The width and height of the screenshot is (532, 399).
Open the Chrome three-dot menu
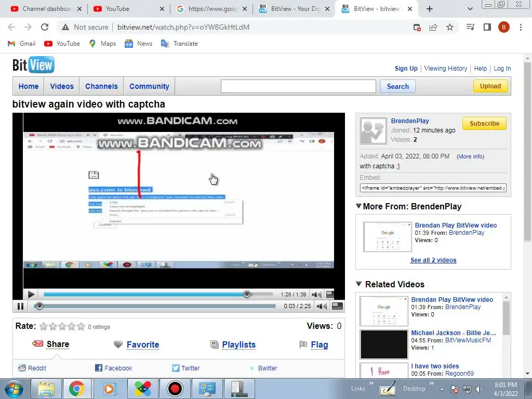521,27
